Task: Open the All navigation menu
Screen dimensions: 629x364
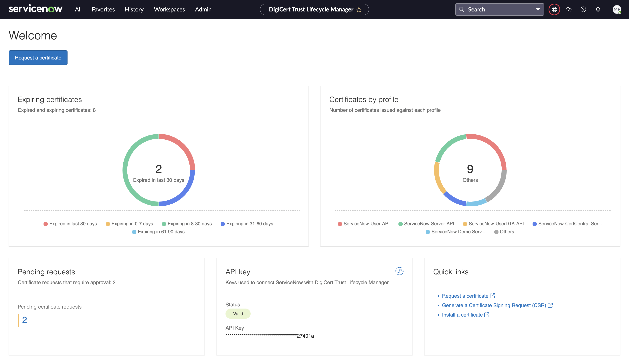Action: click(78, 9)
